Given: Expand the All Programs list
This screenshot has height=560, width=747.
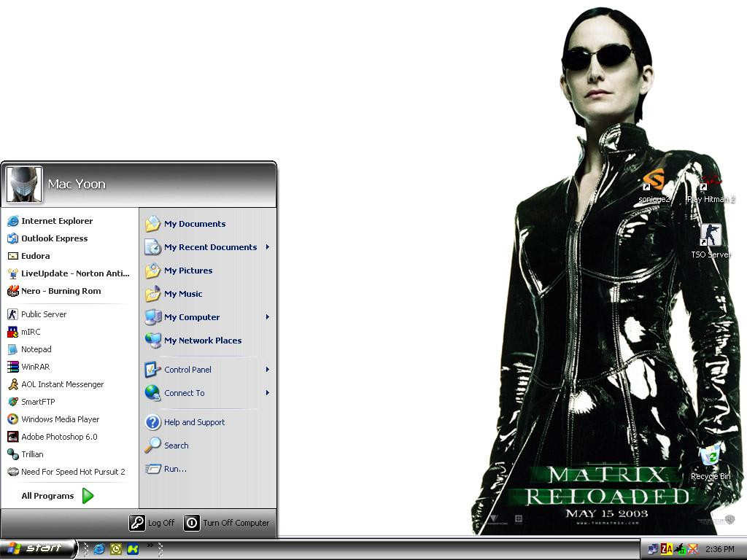Looking at the screenshot, I should [57, 496].
